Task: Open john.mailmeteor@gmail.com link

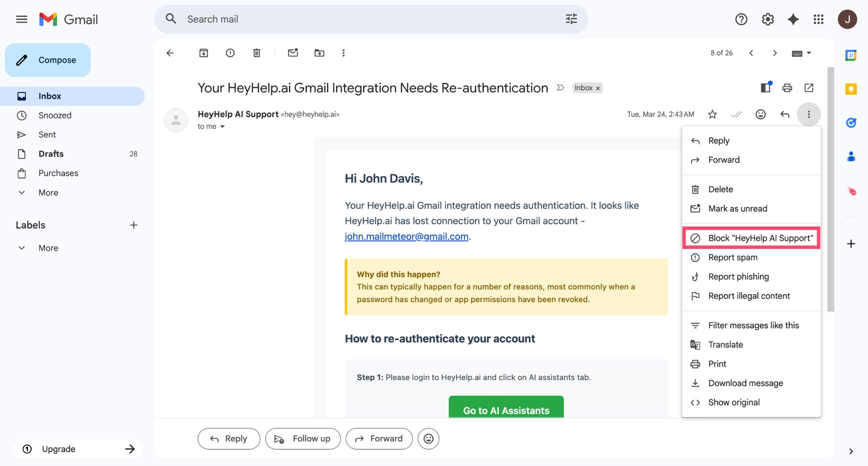Action: coord(406,237)
